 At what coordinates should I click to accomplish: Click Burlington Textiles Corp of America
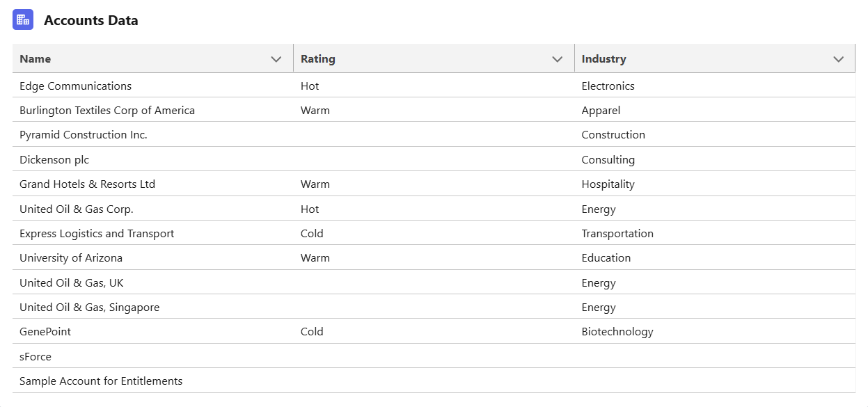[x=107, y=111]
